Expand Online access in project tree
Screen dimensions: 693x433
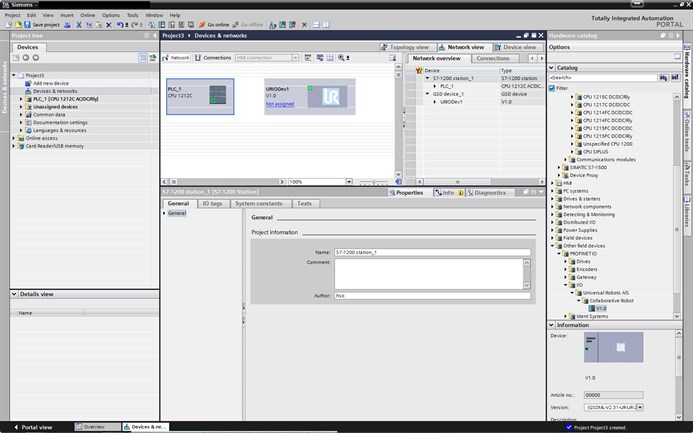[14, 138]
